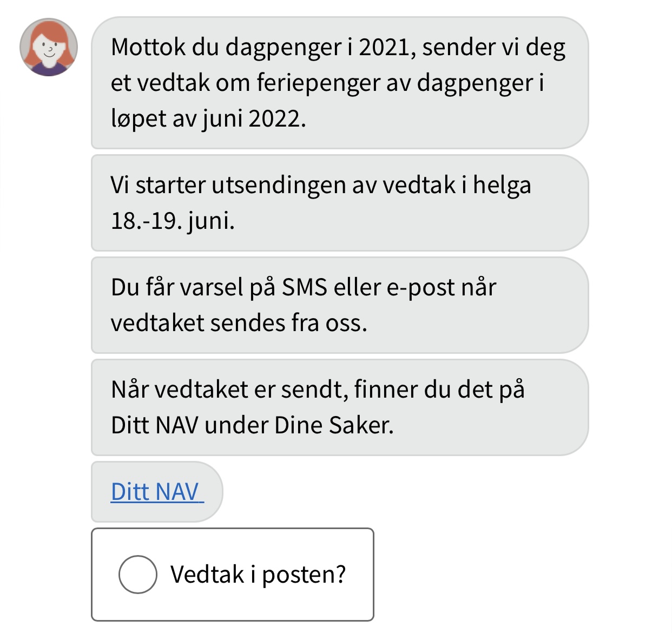This screenshot has height=633, width=672.
Task: Click the 'Når vedtaket er sendt' message
Action: [x=339, y=407]
